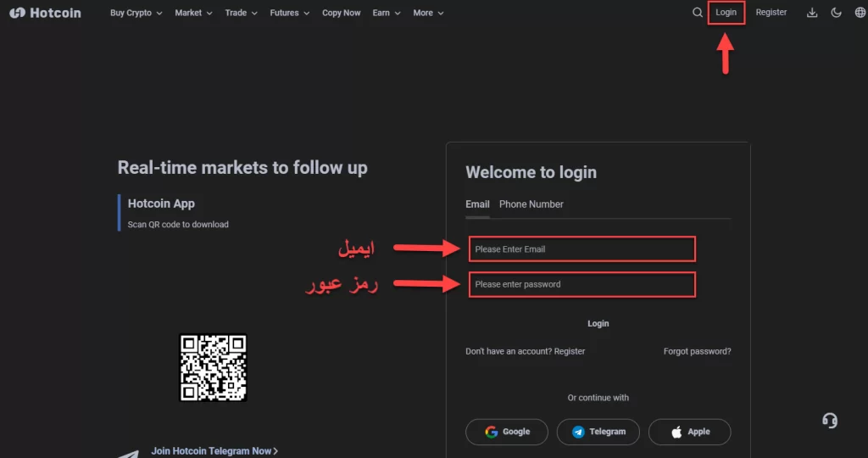The image size is (868, 458).
Task: Focus the Please Enter Email field
Action: tap(581, 249)
